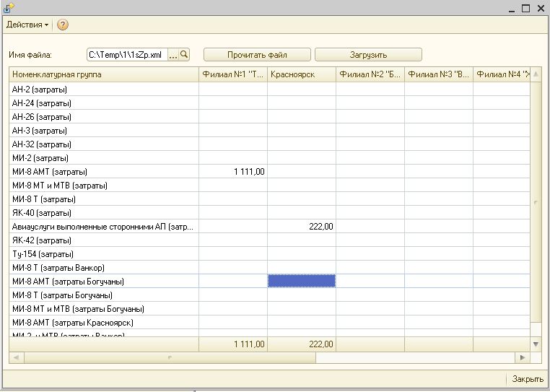
Task: Click the window form icon in the title bar
Action: (x=9, y=8)
